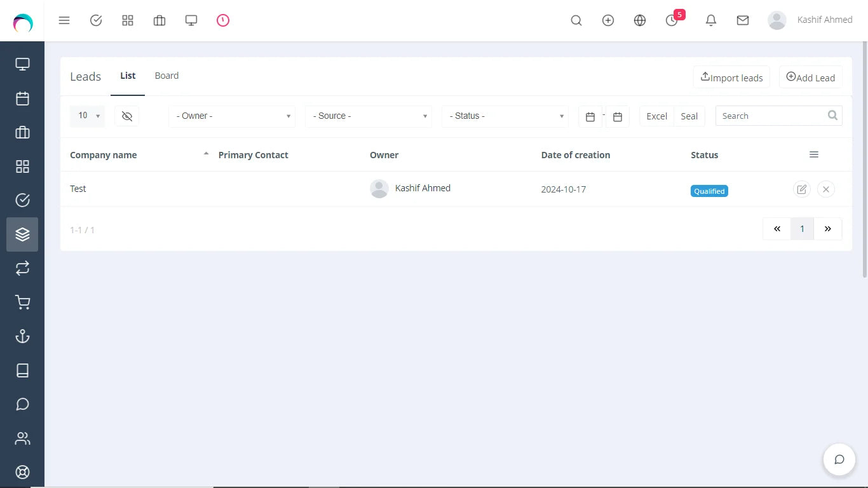Screen dimensions: 868x488
Task: Open the anchor icon in sidebar
Action: [x=22, y=336]
